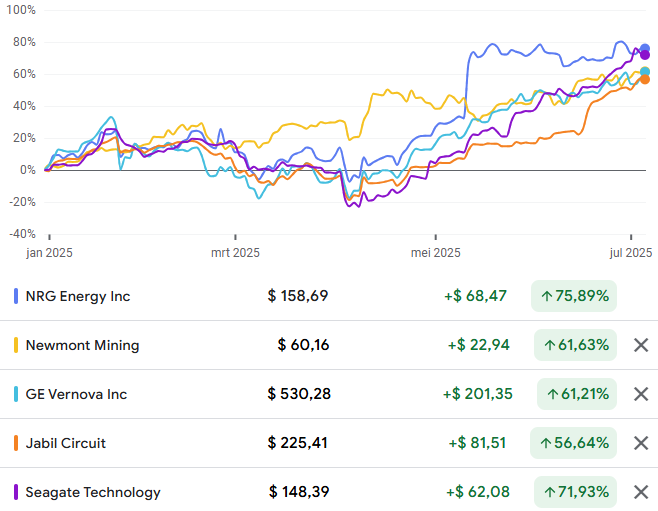Image resolution: width=658 pixels, height=511 pixels.
Task: Click the 71,93% gain badge for Seagate Technology
Action: (x=575, y=492)
